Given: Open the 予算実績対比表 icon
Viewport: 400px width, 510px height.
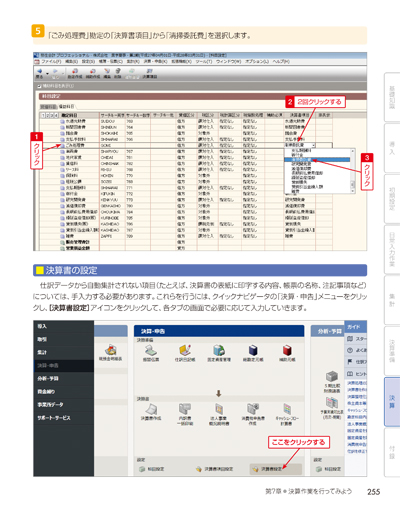Looking at the screenshot, I should (331, 408).
